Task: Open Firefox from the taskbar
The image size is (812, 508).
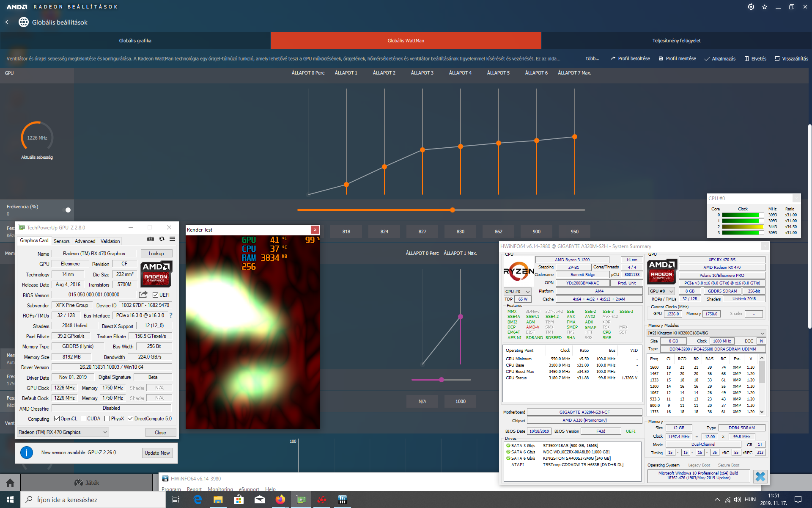Action: coord(280,500)
